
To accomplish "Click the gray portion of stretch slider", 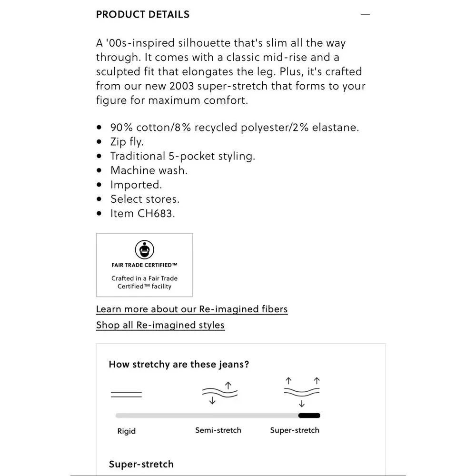I will click(x=207, y=416).
